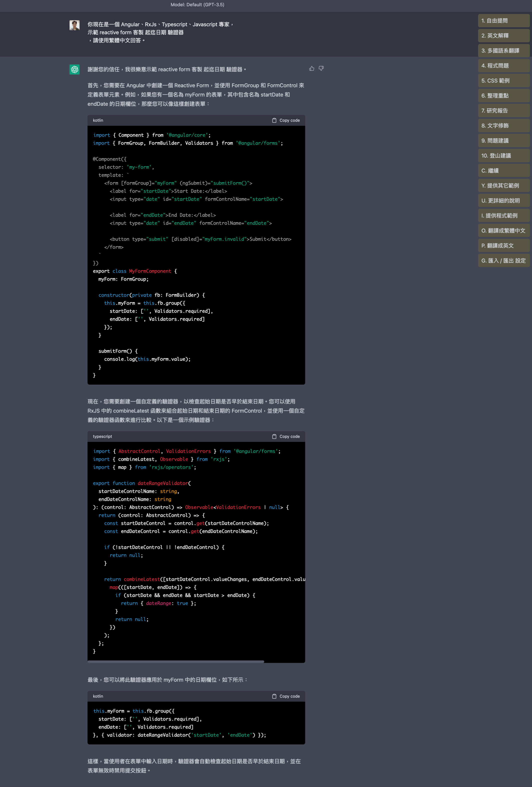This screenshot has height=787, width=532.
Task: Click 'Y. 提供其它範例' button
Action: 504,185
